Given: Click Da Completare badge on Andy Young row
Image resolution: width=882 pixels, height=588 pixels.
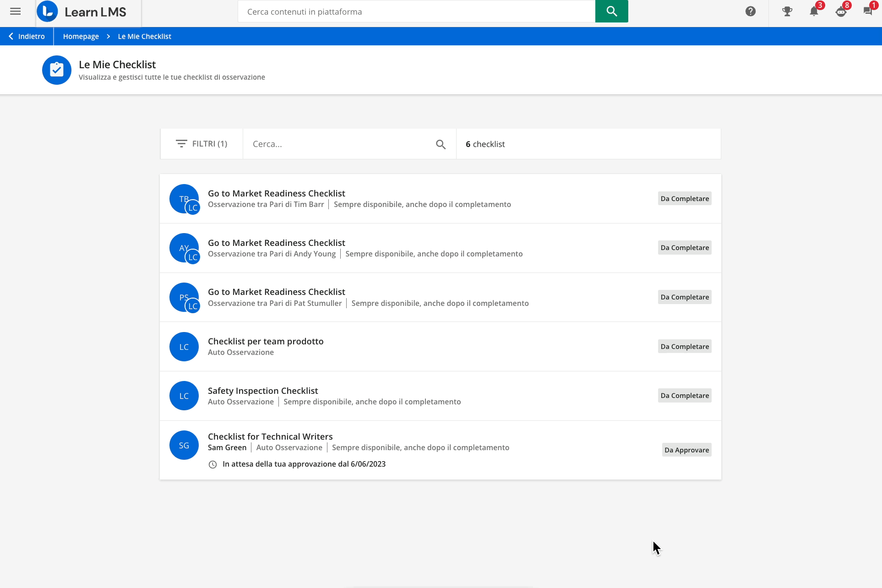Looking at the screenshot, I should (x=685, y=248).
